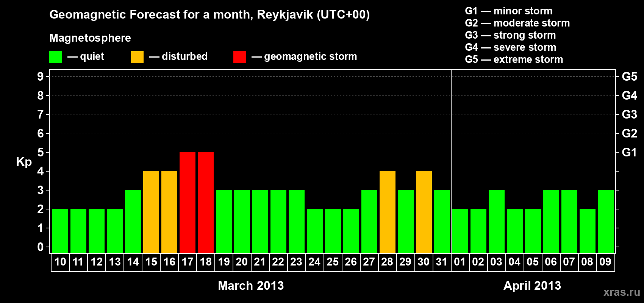Click date label 29 on the axis
644x303 pixels.
[405, 262]
